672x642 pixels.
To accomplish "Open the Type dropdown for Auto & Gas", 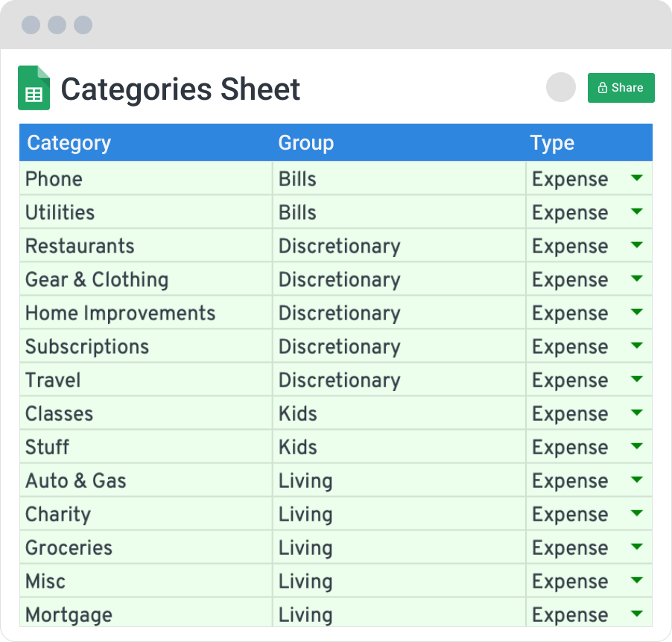I will pyautogui.click(x=637, y=480).
